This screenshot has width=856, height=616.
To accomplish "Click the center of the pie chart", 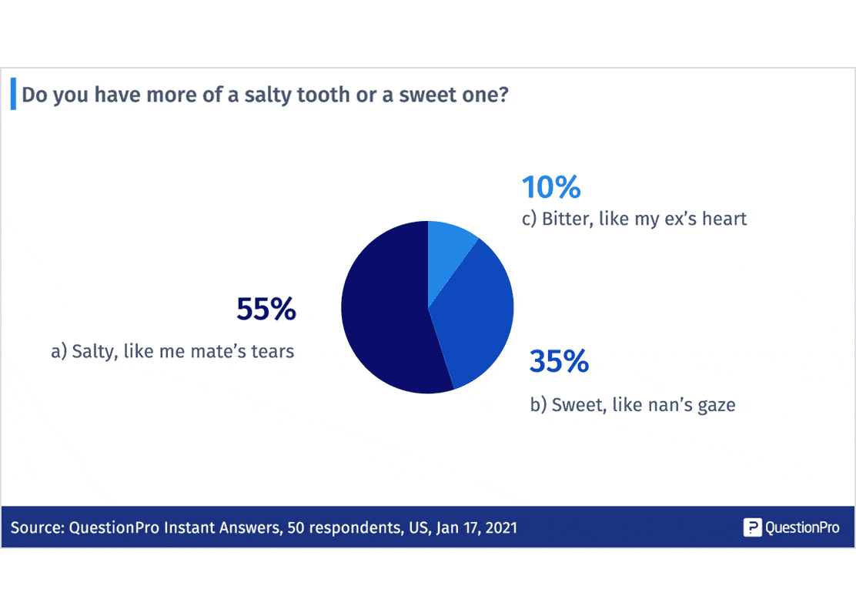I will (x=427, y=307).
